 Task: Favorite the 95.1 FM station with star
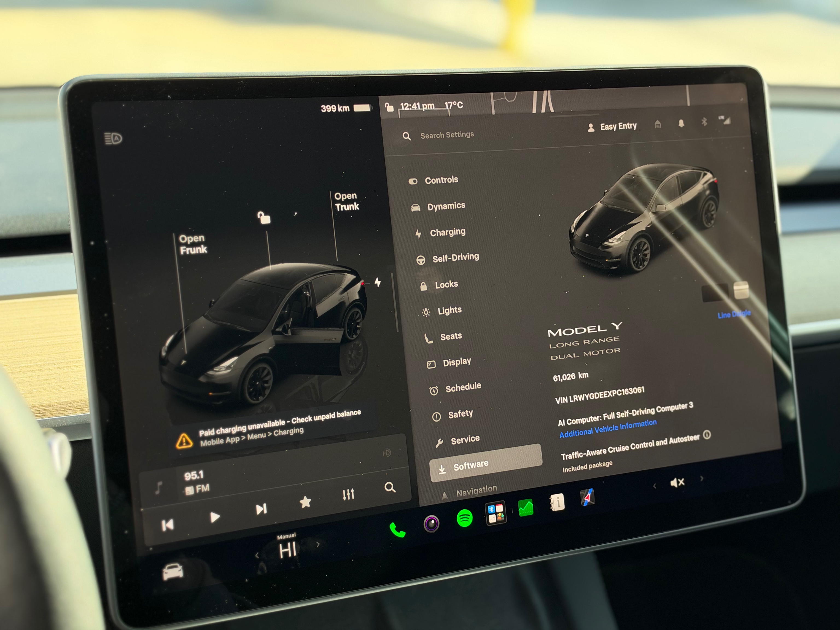(x=305, y=502)
